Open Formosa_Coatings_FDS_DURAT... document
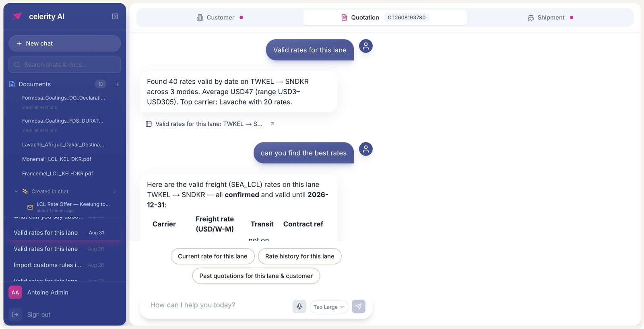644x329 pixels. tap(63, 121)
